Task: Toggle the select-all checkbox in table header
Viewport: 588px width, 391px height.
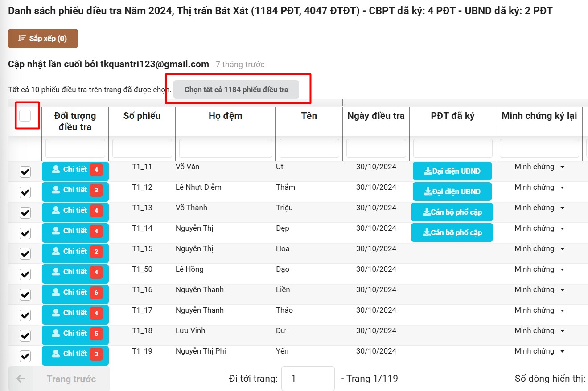Action: tap(25, 116)
